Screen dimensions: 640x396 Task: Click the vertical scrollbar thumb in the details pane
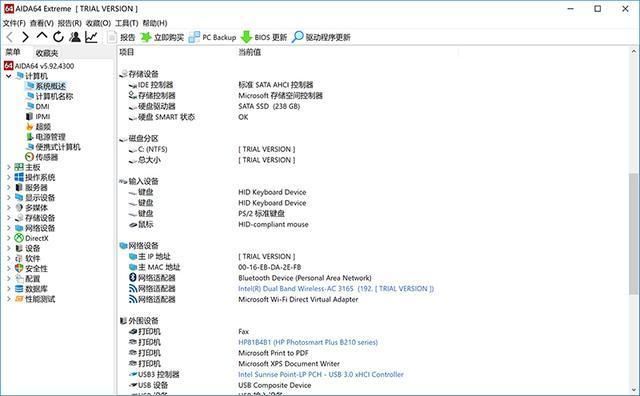(x=633, y=234)
